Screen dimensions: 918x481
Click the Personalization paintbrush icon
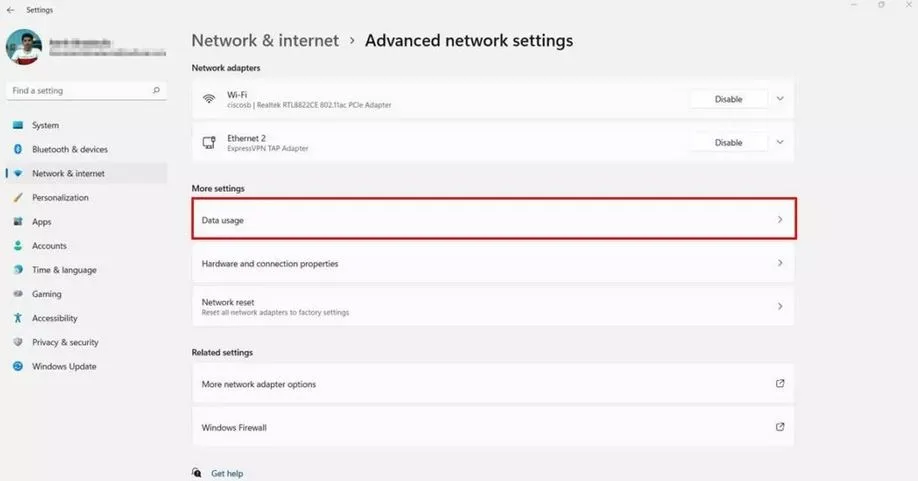tap(18, 197)
